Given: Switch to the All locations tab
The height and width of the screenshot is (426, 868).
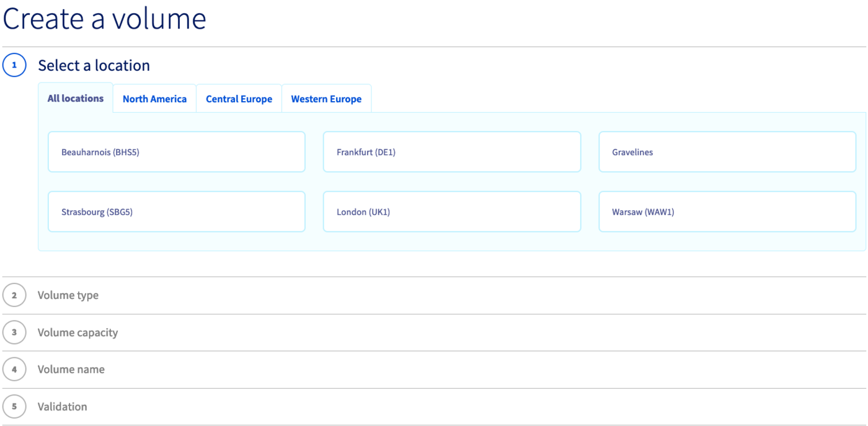Looking at the screenshot, I should 76,99.
